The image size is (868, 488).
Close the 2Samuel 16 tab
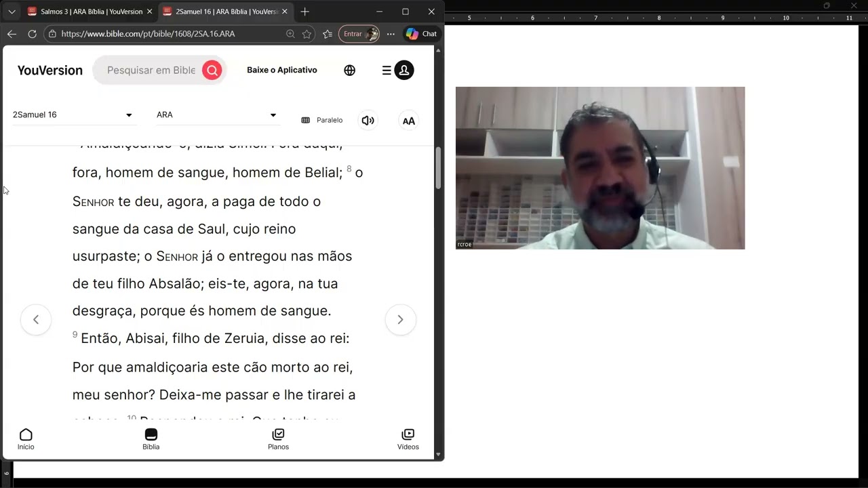click(284, 12)
